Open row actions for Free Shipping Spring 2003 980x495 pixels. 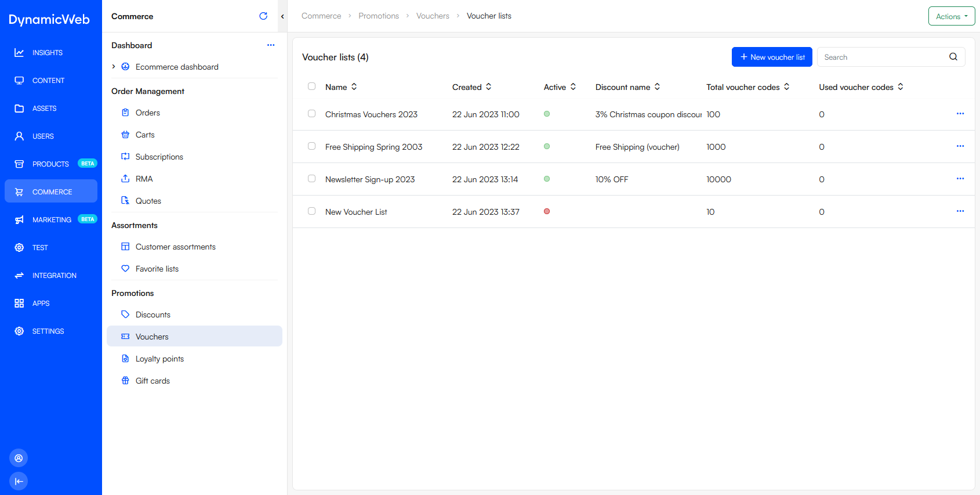[960, 146]
